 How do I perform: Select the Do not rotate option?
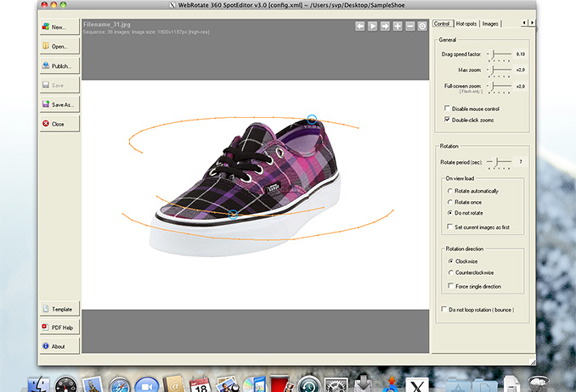pyautogui.click(x=450, y=213)
